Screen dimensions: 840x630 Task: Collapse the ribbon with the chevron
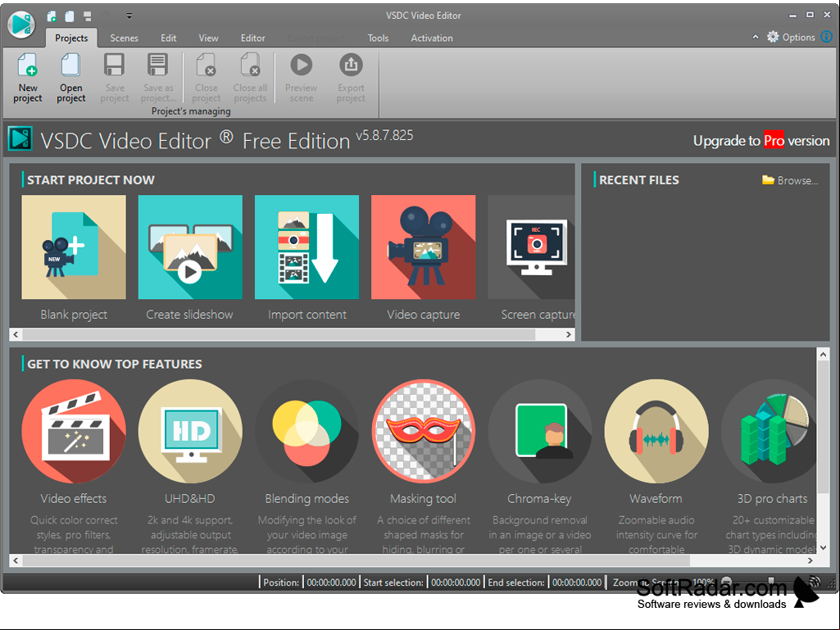[x=756, y=37]
